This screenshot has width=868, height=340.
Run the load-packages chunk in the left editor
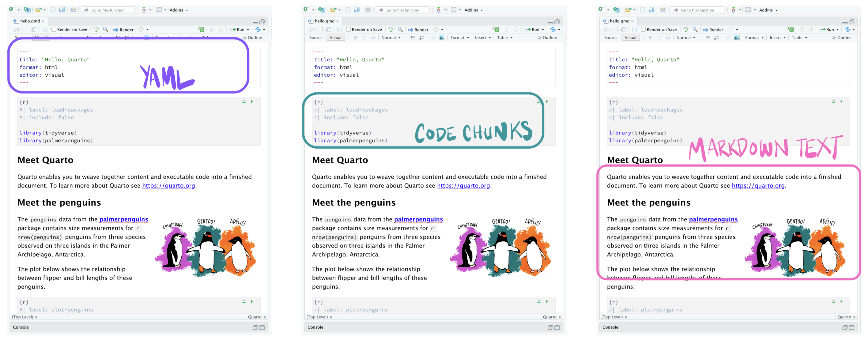point(252,101)
